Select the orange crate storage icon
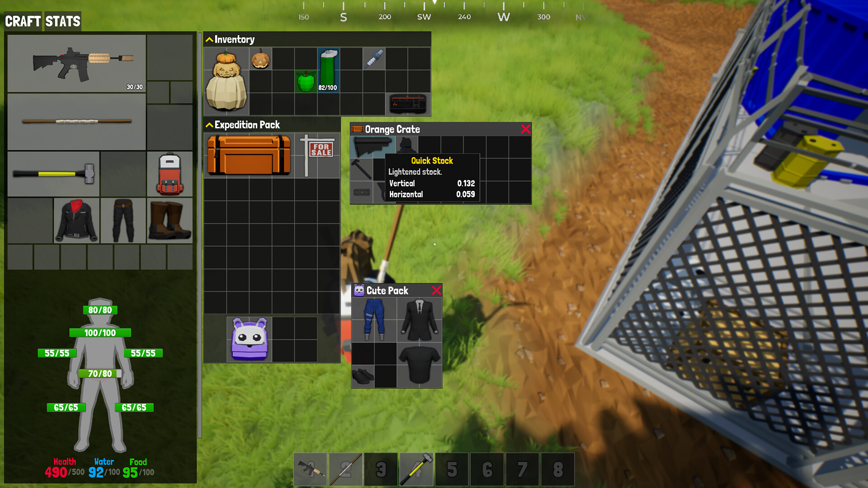This screenshot has width=868, height=488. (357, 129)
